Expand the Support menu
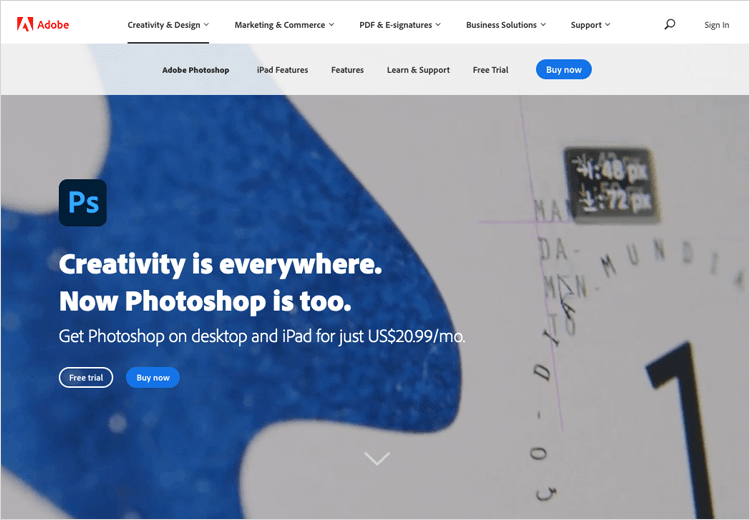The image size is (750, 520). 590,25
